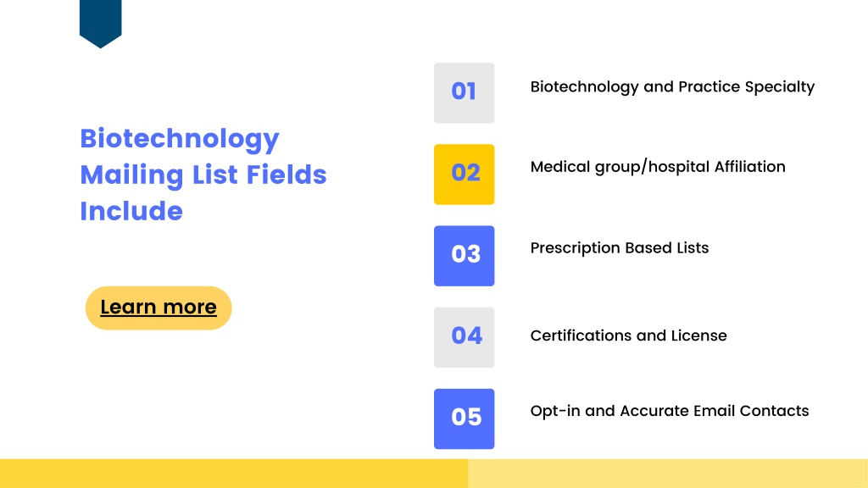Select the gray 04 number tile
The image size is (868, 488).
point(464,337)
